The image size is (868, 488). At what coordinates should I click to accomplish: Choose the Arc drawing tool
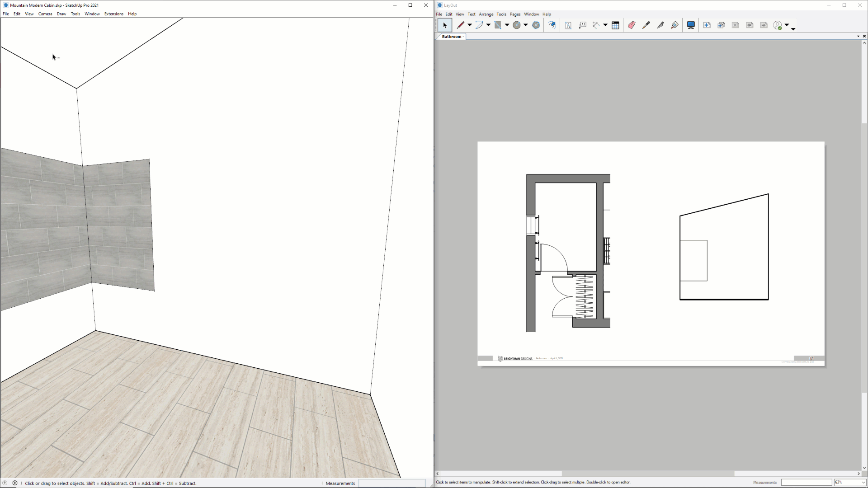click(479, 25)
